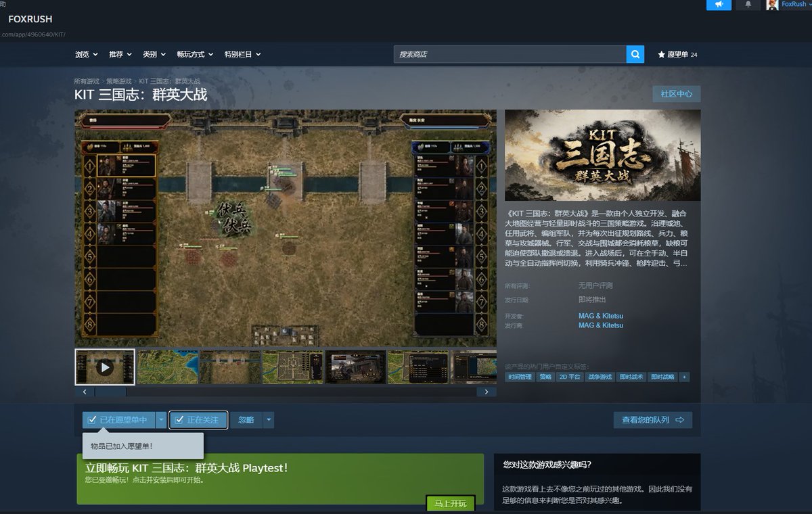Expand the 推荐 menu
This screenshot has height=514, width=812.
click(x=120, y=54)
